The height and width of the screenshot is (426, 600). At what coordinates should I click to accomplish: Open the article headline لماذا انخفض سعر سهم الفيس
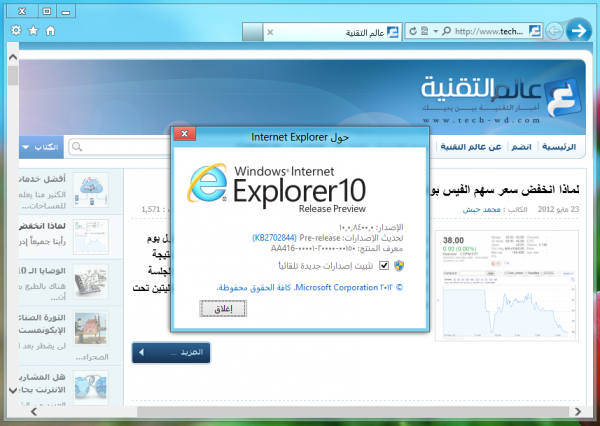point(505,189)
